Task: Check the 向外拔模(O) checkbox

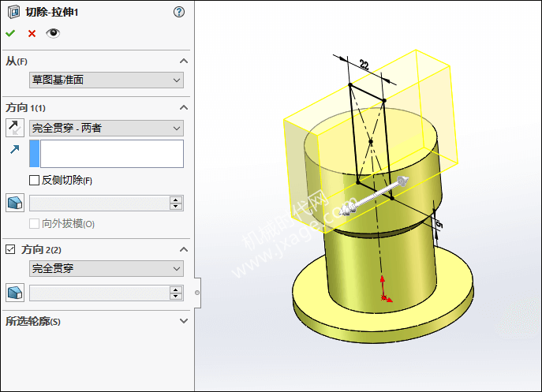Action: point(34,224)
